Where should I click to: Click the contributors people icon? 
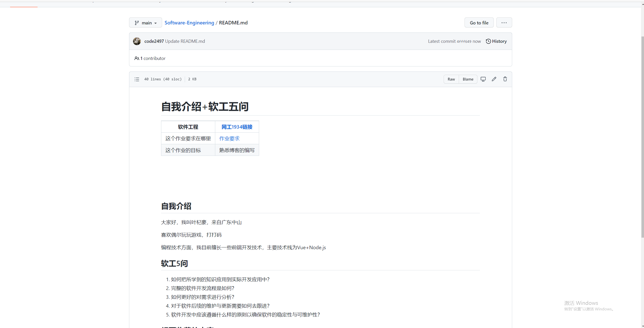[137, 58]
